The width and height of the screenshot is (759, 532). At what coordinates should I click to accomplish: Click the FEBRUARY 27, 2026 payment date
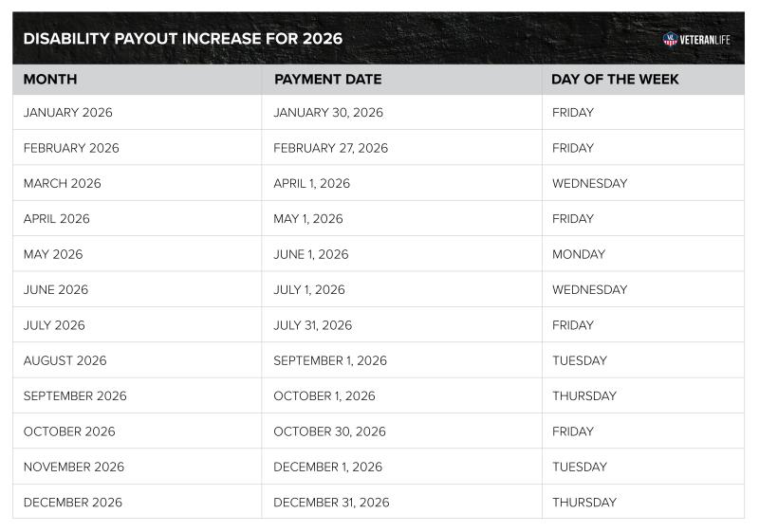coord(330,148)
